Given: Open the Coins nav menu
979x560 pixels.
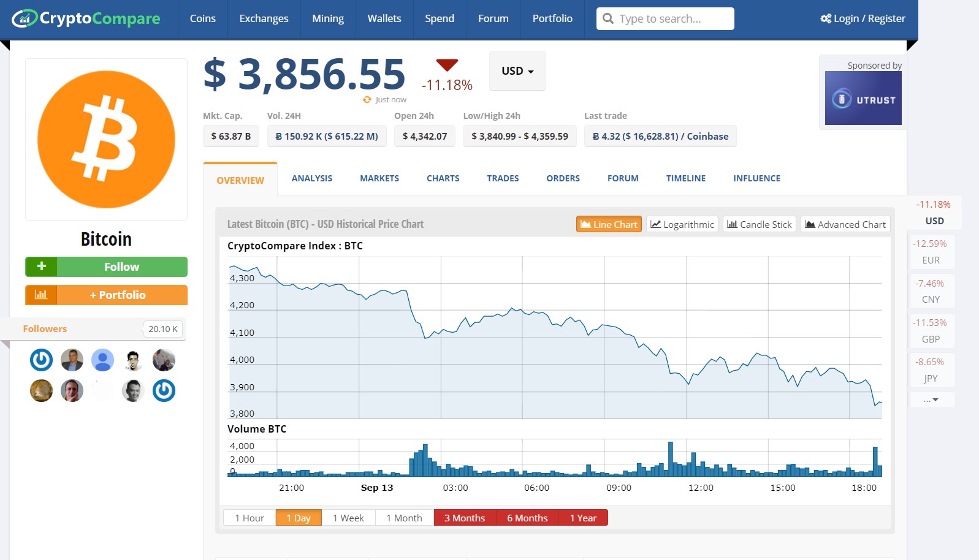Looking at the screenshot, I should coord(203,18).
